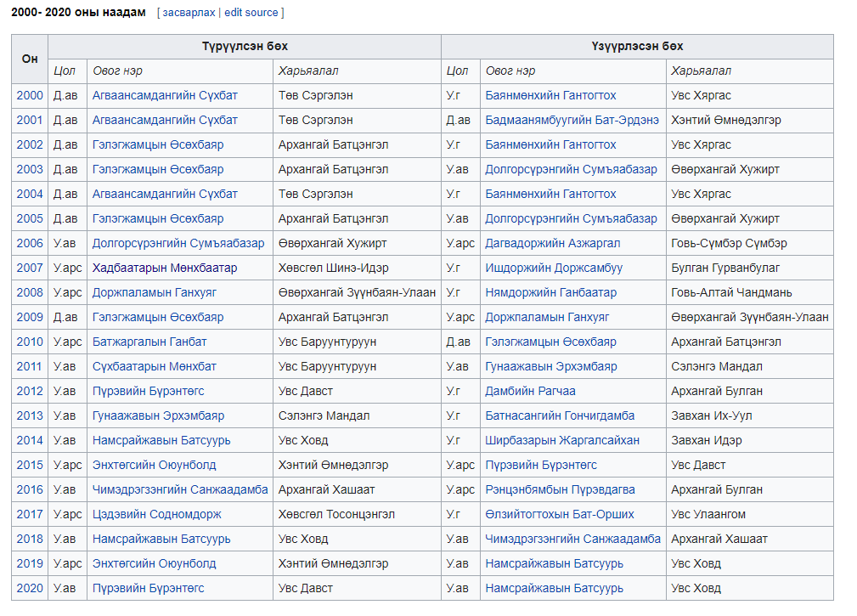Open the 2013 year link
This screenshot has height=616, width=857.
30,415
